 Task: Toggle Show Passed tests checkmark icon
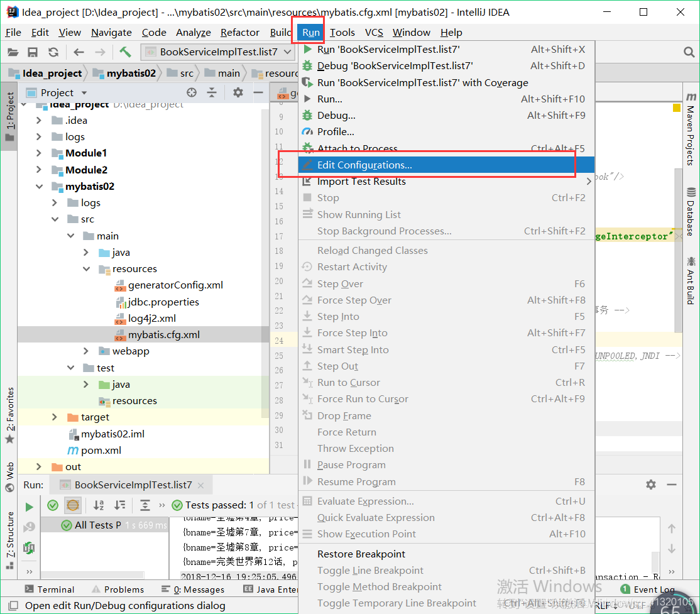coord(53,505)
